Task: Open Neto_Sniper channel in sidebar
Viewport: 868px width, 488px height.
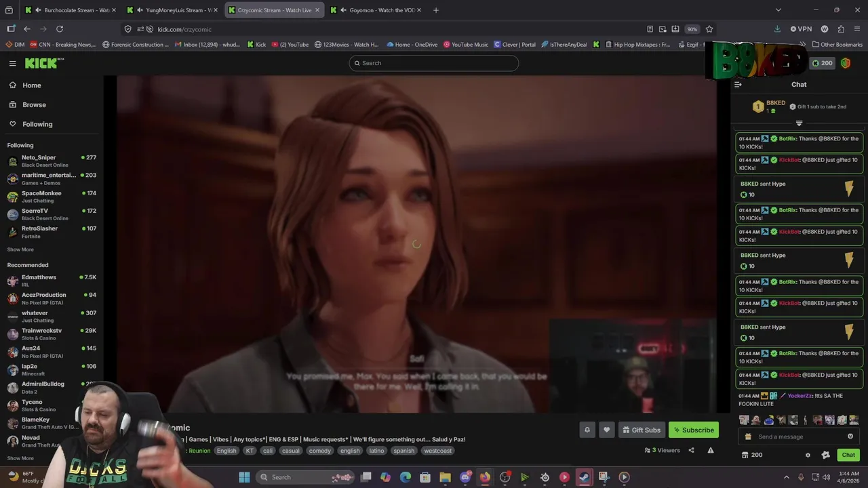Action: point(52,161)
